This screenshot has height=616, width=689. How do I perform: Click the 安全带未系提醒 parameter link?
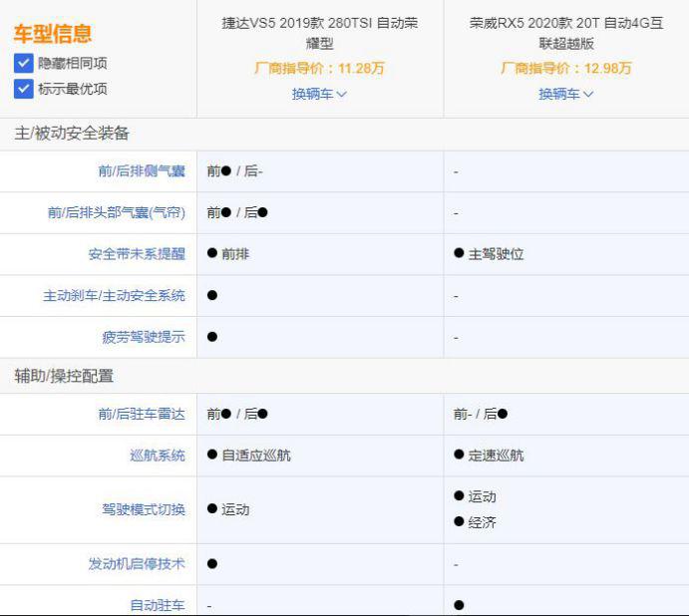click(136, 254)
